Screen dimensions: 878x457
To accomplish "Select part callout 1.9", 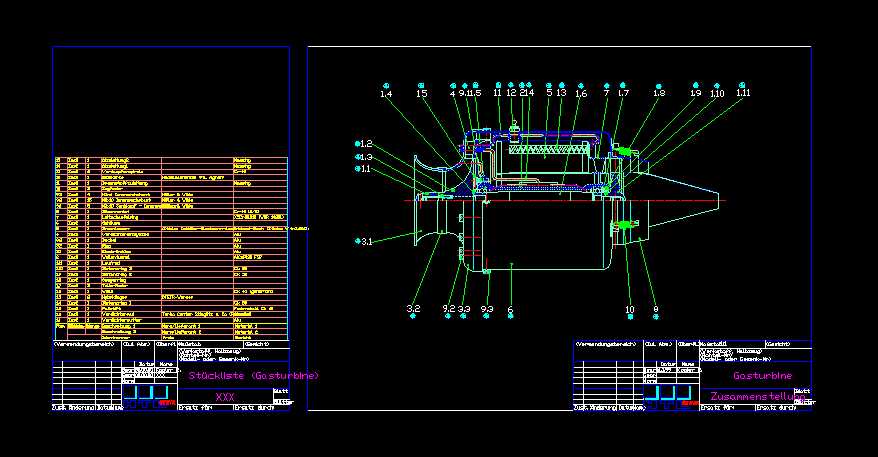I will (695, 93).
